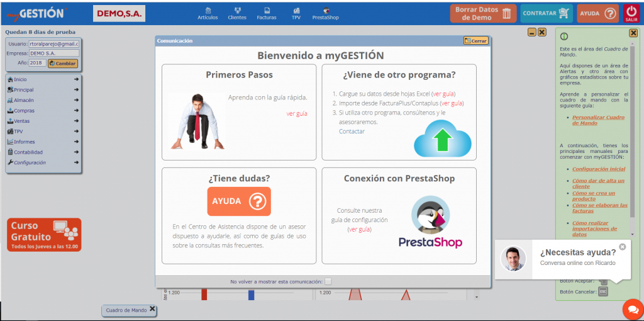Click the SALIR power icon
This screenshot has height=321, width=644.
tap(631, 13)
